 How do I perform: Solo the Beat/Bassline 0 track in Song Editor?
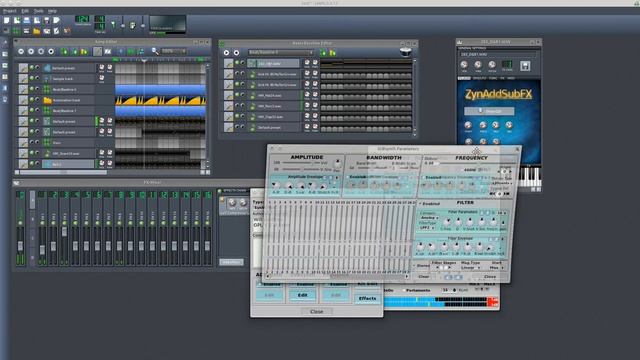point(37,89)
